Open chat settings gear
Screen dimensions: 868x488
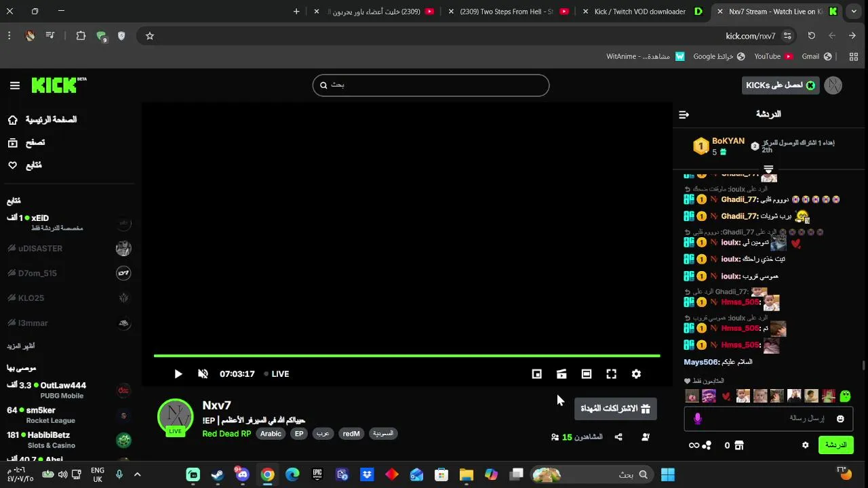tap(806, 445)
